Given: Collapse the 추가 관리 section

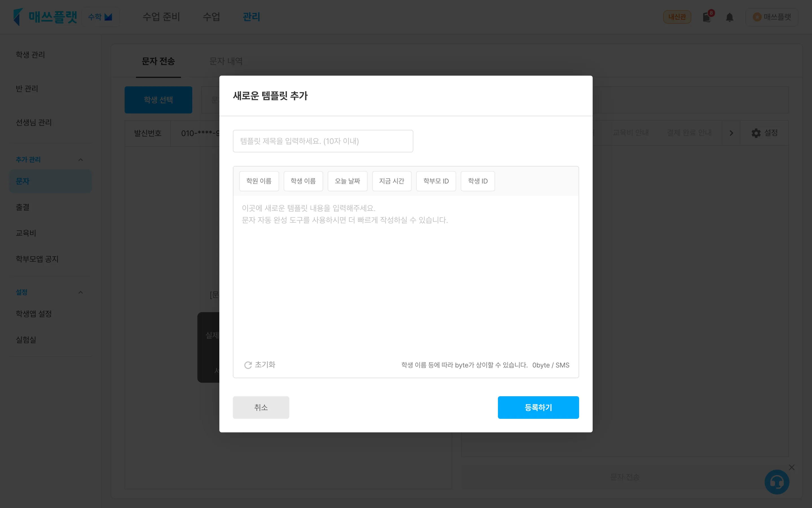Looking at the screenshot, I should [81, 159].
